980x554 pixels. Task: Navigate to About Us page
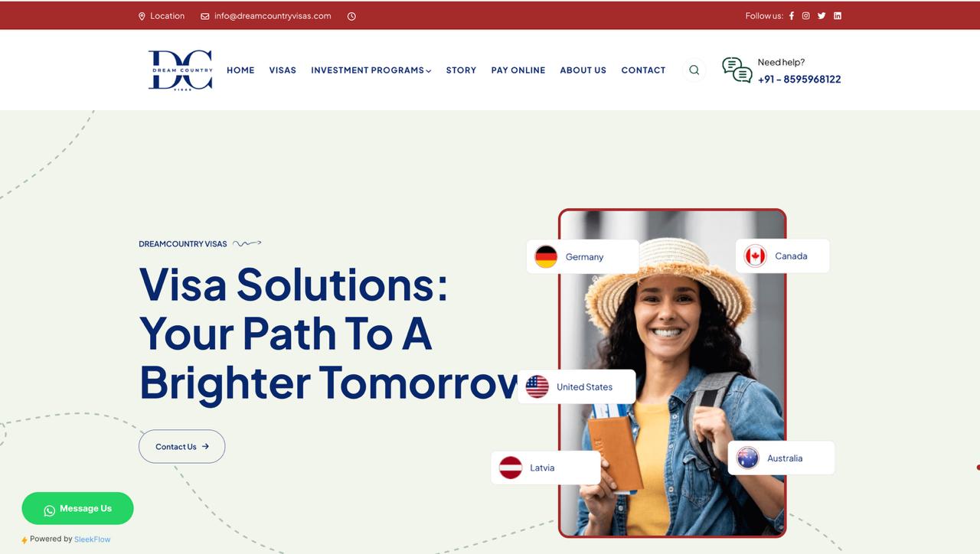click(583, 70)
